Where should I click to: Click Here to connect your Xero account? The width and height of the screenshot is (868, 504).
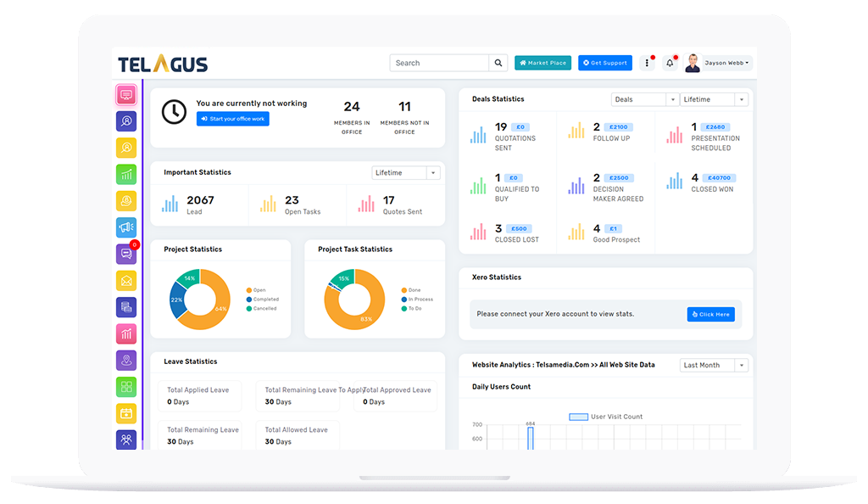(710, 314)
